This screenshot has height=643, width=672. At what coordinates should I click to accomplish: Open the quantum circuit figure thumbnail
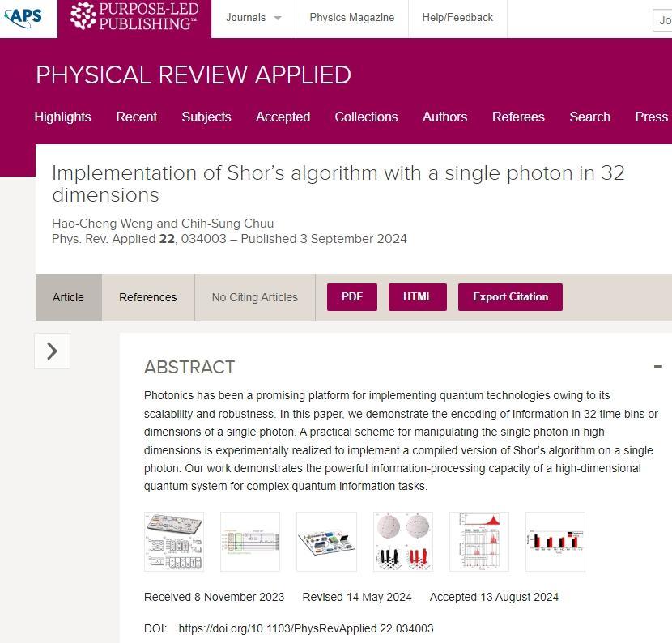(x=250, y=542)
